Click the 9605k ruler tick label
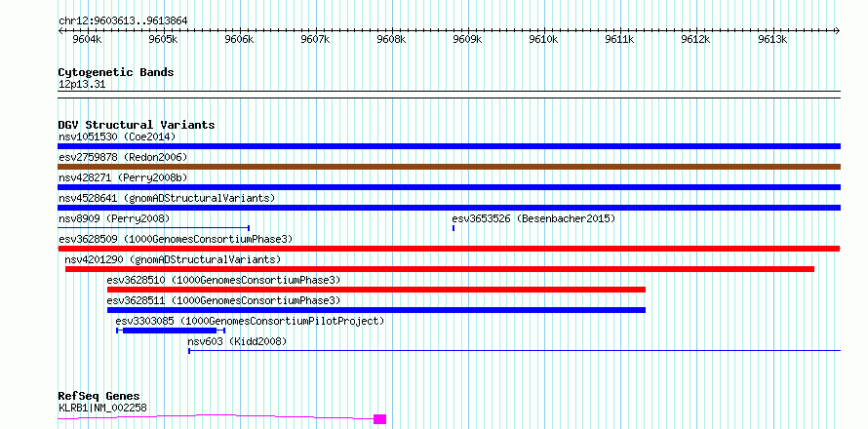868x429 pixels. (164, 40)
